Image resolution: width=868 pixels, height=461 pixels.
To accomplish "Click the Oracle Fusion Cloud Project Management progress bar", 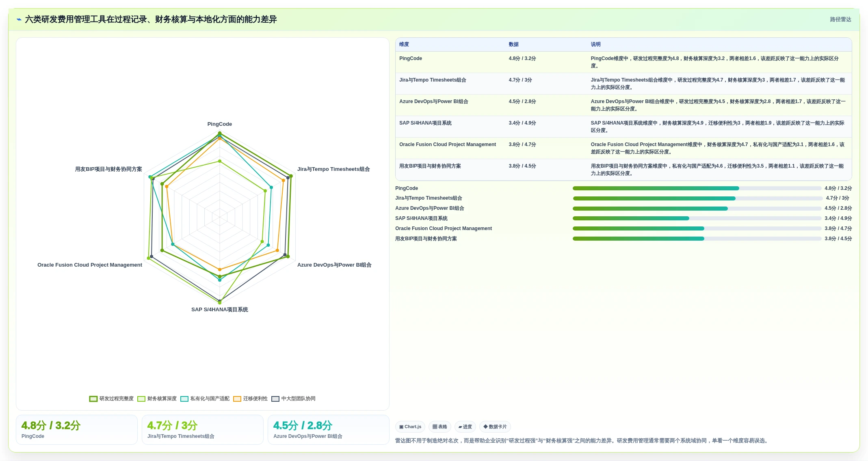I will pyautogui.click(x=697, y=229).
